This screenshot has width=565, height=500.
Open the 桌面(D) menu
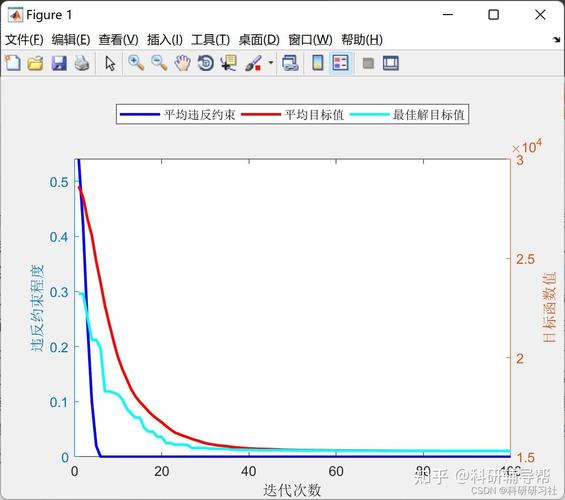(259, 40)
